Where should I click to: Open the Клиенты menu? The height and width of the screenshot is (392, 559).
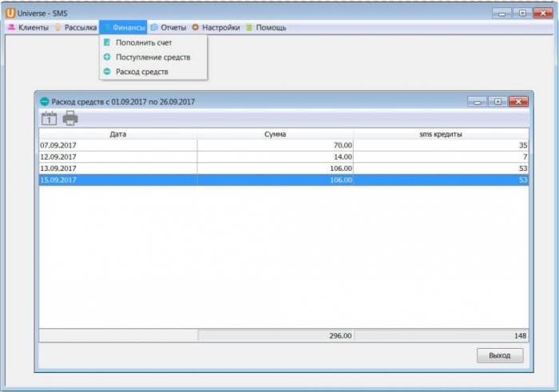click(x=28, y=27)
